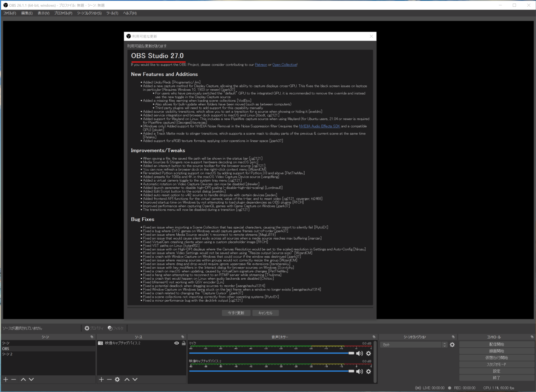Image resolution: width=536 pixels, height=392 pixels.
Task: Click the LIVE broadcast status icon
Action: tap(418, 388)
